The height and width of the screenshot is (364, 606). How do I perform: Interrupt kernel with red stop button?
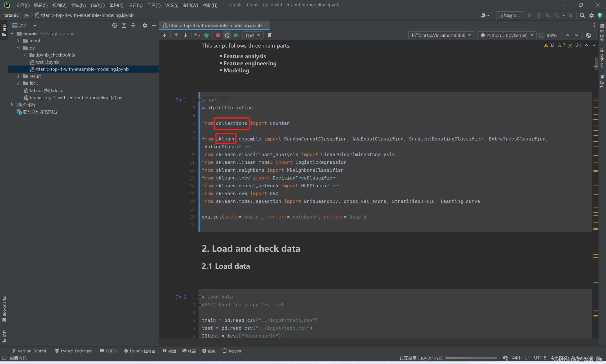coord(218,35)
